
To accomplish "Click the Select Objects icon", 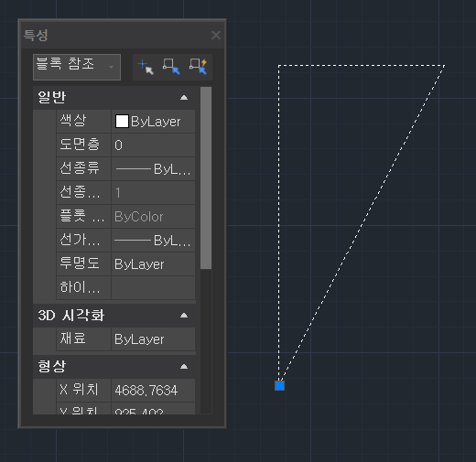I will (171, 67).
